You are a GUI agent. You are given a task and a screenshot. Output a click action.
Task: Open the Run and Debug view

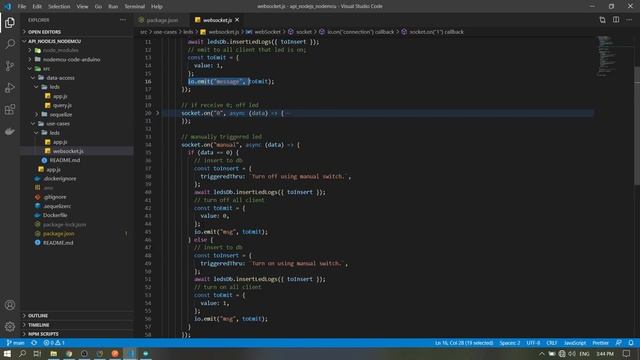point(10,87)
